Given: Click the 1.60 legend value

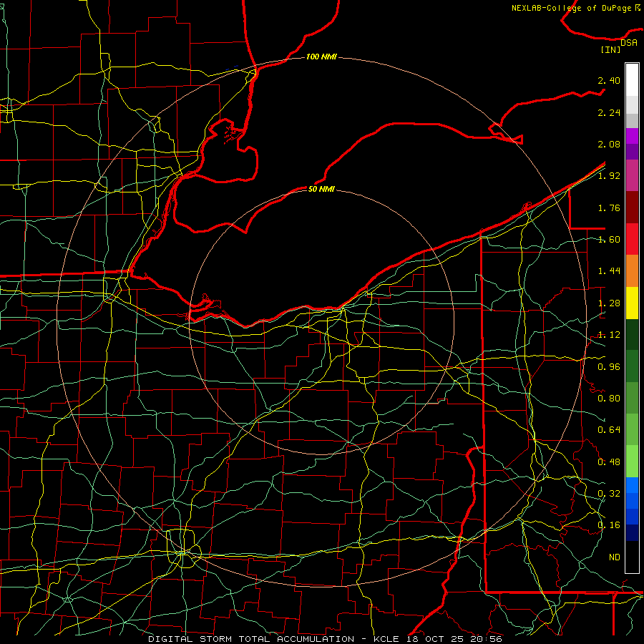Looking at the screenshot, I should [x=609, y=240].
